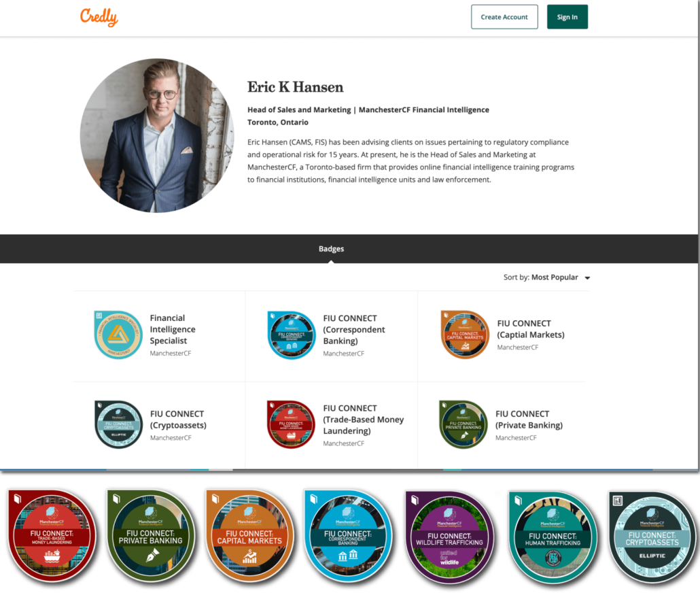Open the blue Correspondent Banking badge icon in the grid
The width and height of the screenshot is (700, 610).
(292, 335)
